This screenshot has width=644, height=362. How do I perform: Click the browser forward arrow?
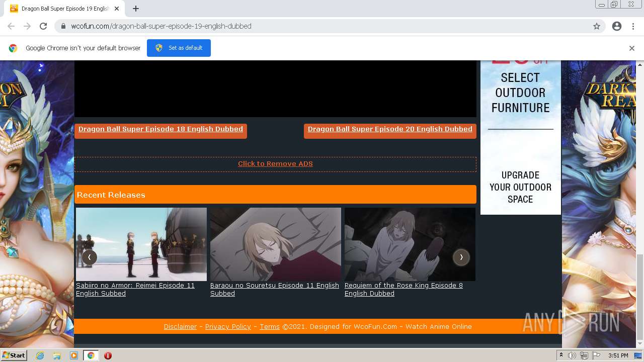(27, 26)
